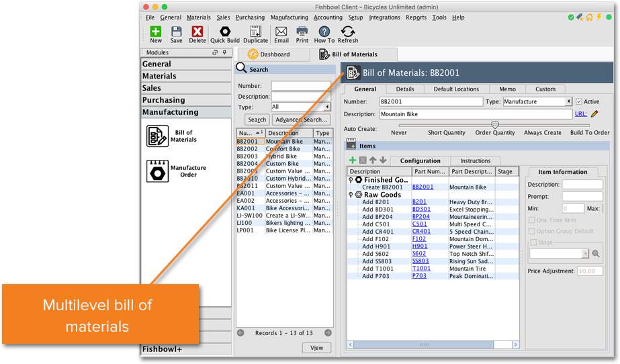620x364 pixels.
Task: Open the BB2001 part number link
Action: click(423, 187)
